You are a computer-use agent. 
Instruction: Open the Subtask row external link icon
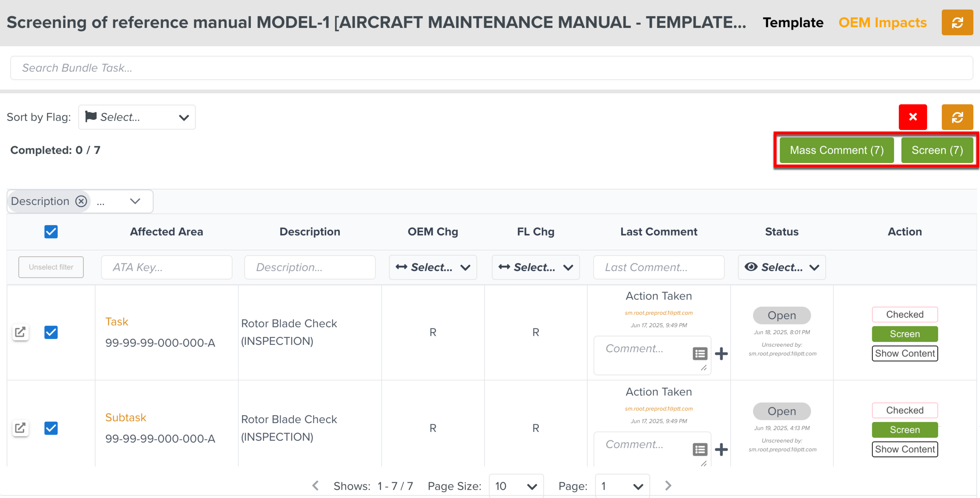pos(20,428)
